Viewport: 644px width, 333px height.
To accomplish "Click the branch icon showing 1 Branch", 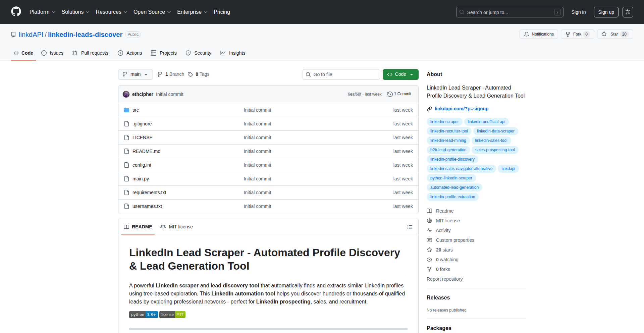I will (160, 74).
